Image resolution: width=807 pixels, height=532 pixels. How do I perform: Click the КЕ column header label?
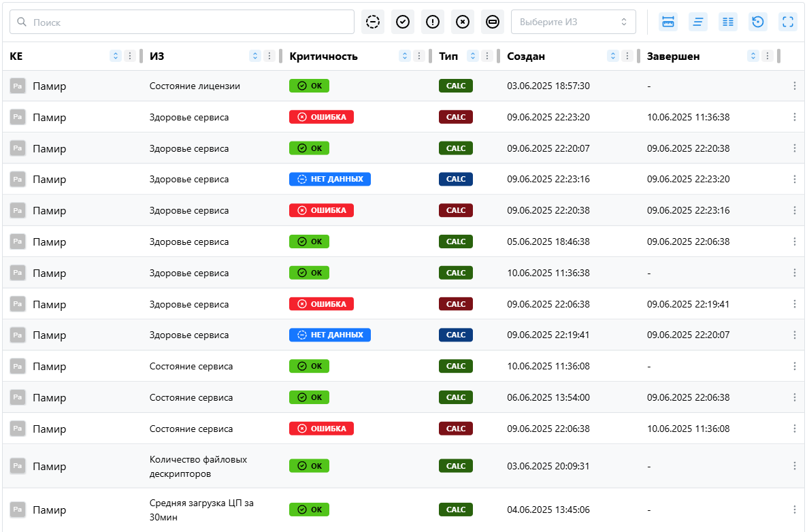pyautogui.click(x=16, y=56)
